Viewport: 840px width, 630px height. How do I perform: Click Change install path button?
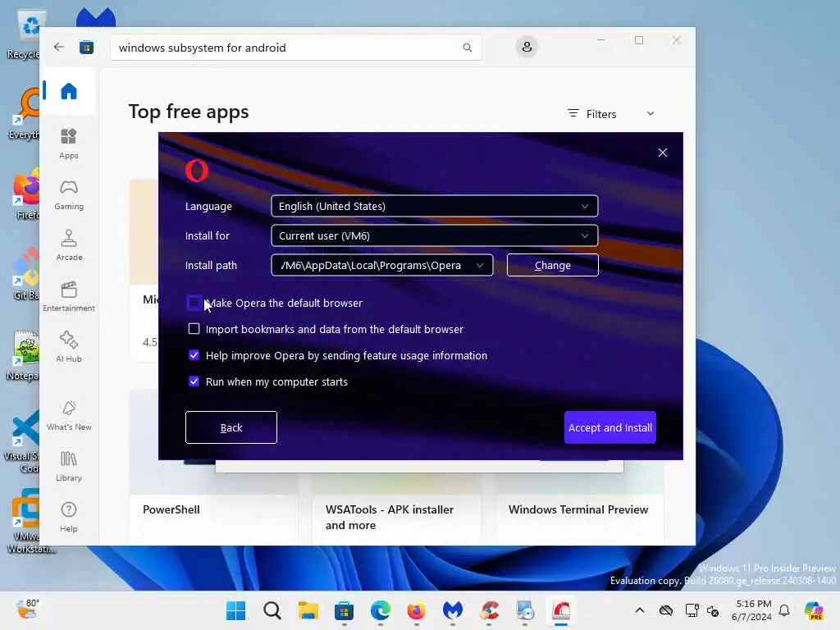552,265
